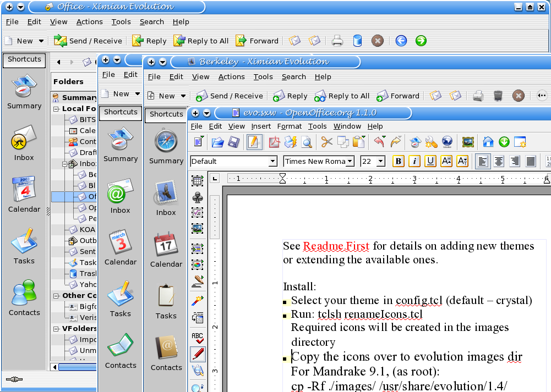Open Search menu in Berkeley window
551x392 pixels.
click(294, 77)
